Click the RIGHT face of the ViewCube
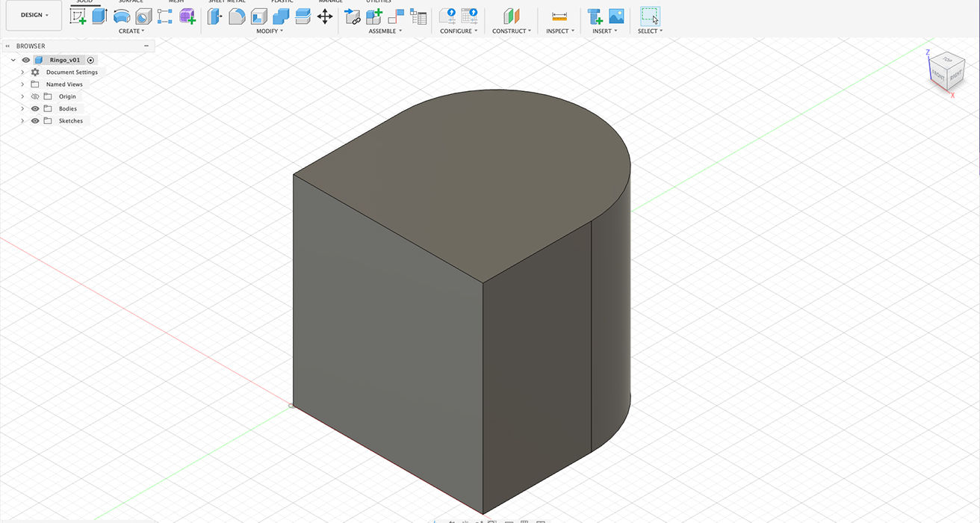 pos(956,75)
